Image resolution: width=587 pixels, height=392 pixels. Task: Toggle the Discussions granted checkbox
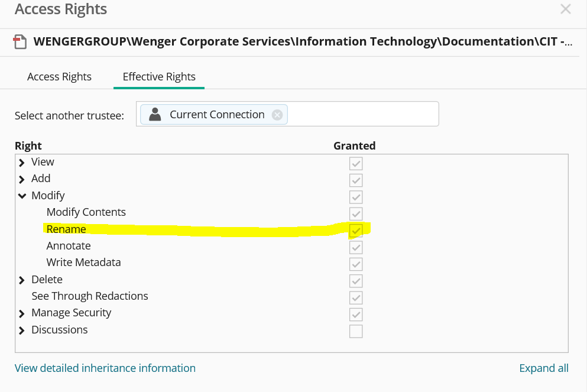[356, 331]
